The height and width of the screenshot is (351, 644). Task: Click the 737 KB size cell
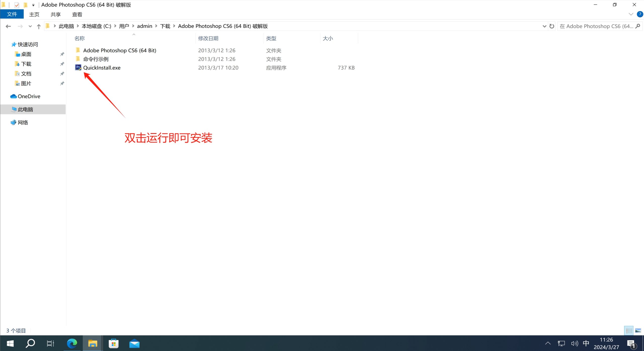pos(346,68)
